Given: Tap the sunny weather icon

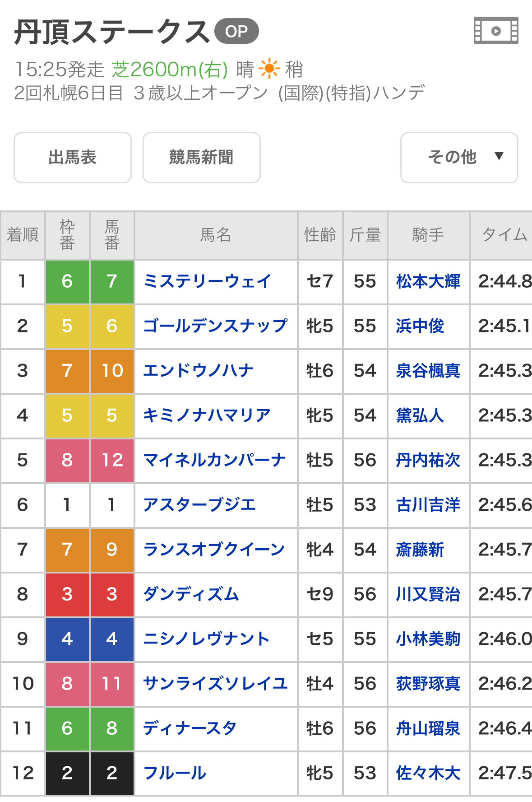Looking at the screenshot, I should (x=269, y=69).
